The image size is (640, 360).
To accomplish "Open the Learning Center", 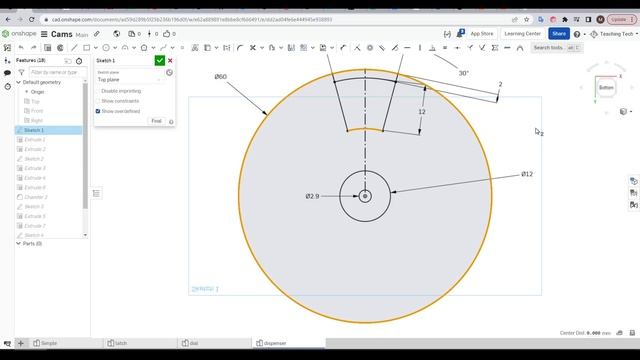I will click(x=522, y=34).
